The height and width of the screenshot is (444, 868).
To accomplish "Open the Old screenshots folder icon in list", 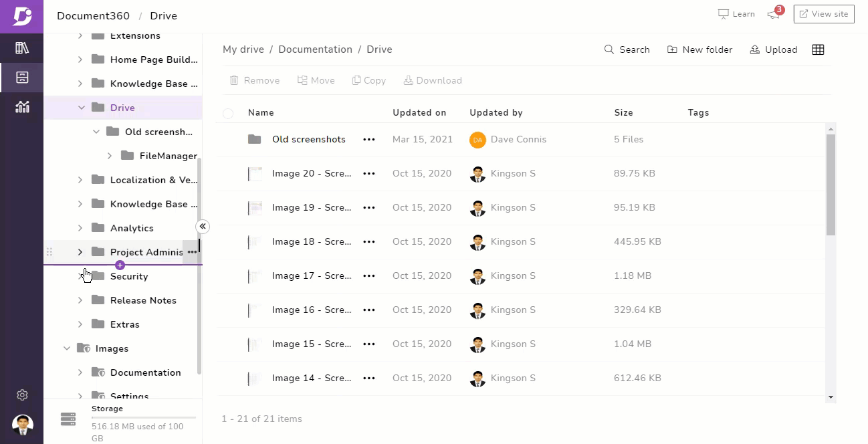I will tap(254, 139).
